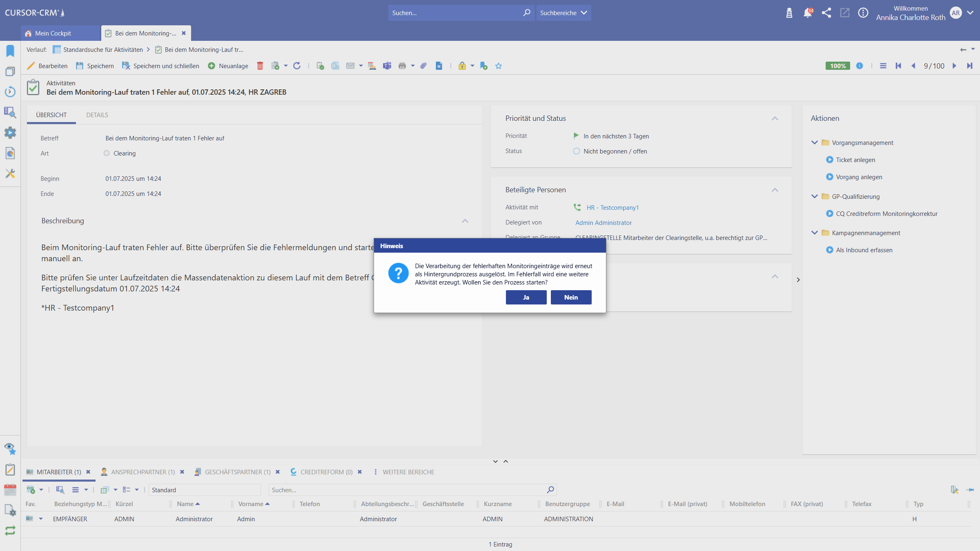The width and height of the screenshot is (980, 551).
Task: Run CQ Creditreform Monitoringkorrektur action
Action: 882,213
